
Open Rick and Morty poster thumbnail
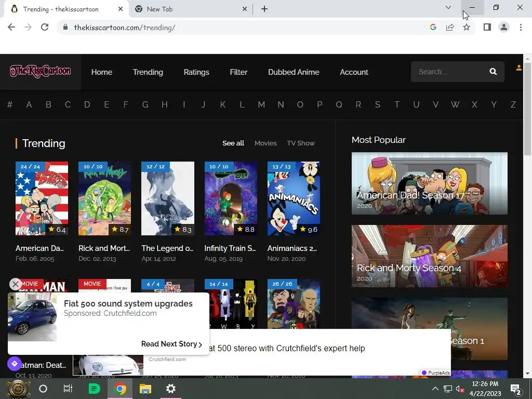pos(104,198)
